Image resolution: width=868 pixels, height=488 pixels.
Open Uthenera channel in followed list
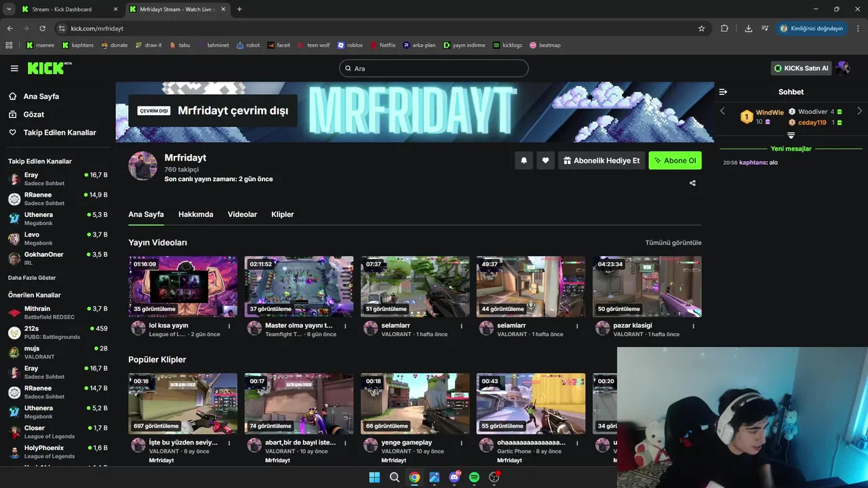coord(58,219)
